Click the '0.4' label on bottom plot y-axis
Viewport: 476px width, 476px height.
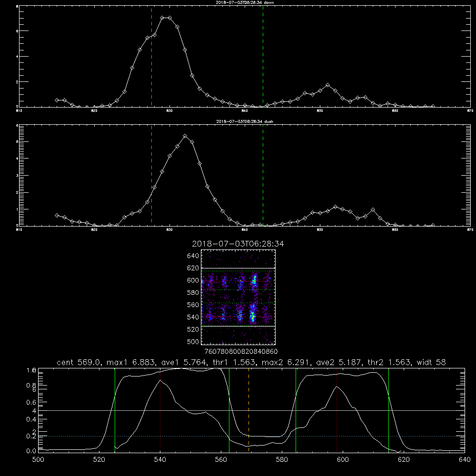click(31, 419)
